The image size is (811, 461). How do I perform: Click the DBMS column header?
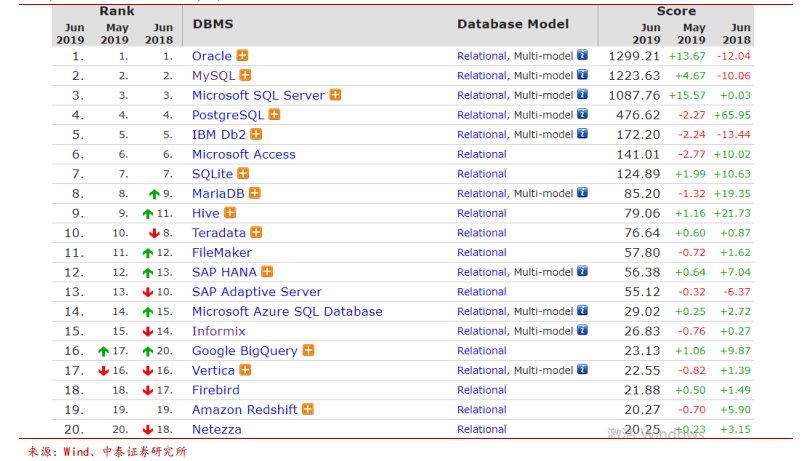(x=213, y=24)
